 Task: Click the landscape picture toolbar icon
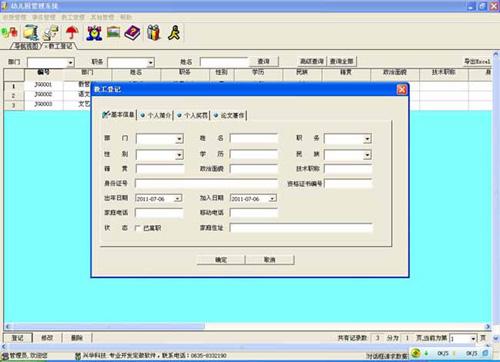(113, 32)
